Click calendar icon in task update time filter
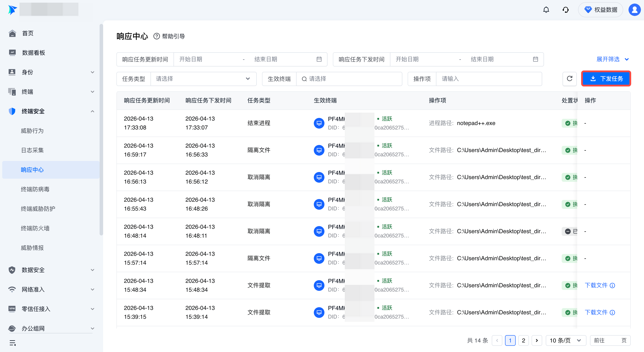Image resolution: width=644 pixels, height=352 pixels. (319, 59)
